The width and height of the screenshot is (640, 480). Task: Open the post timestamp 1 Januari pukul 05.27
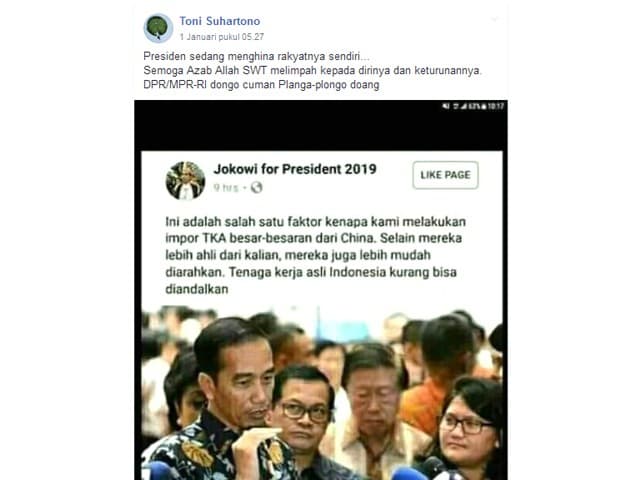pyautogui.click(x=222, y=37)
